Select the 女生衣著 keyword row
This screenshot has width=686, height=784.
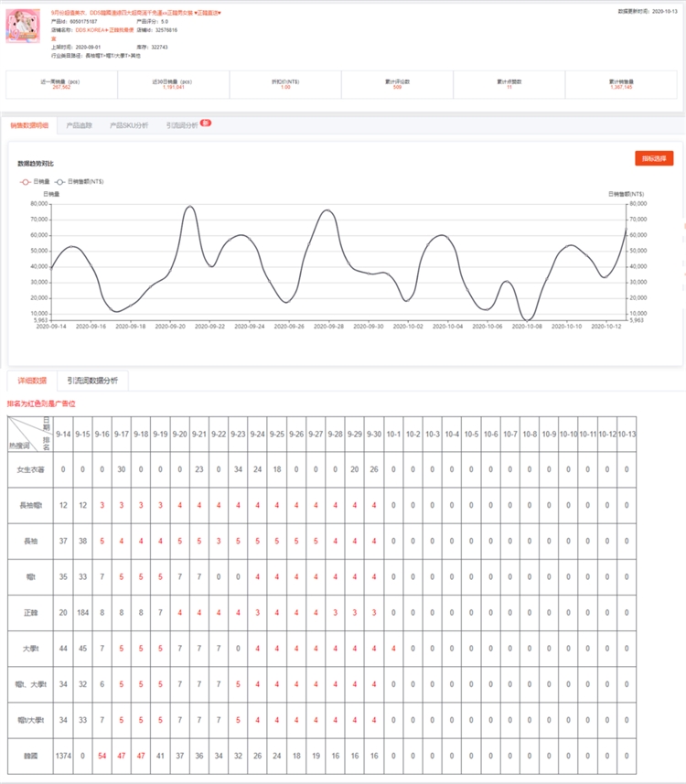(x=29, y=470)
